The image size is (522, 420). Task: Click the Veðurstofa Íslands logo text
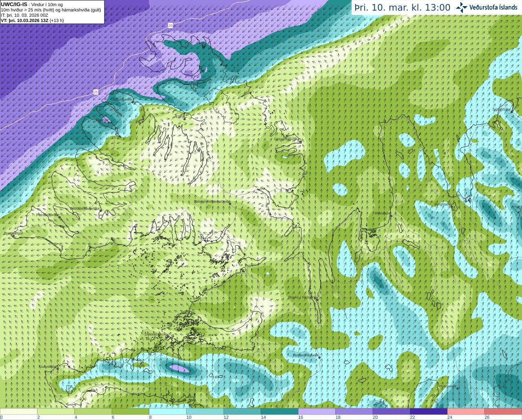493,7
